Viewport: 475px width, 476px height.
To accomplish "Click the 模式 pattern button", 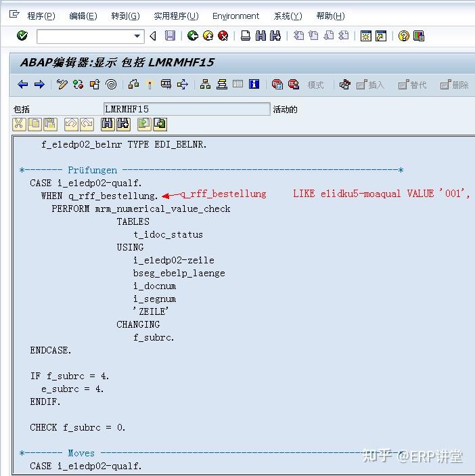I will click(x=315, y=85).
